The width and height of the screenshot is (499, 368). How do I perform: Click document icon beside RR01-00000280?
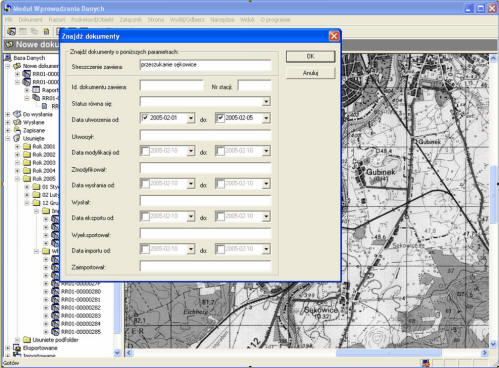pyautogui.click(x=55, y=292)
